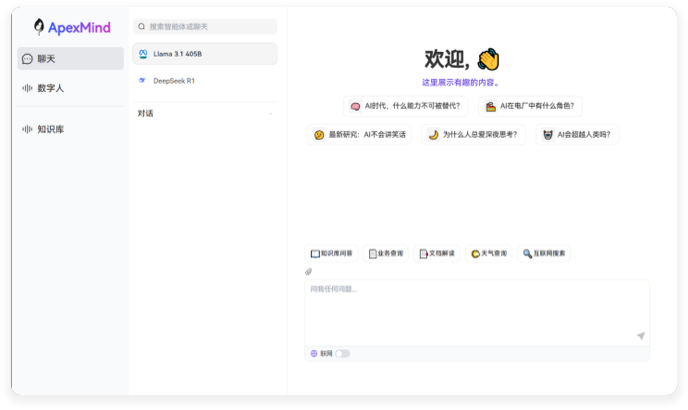Screen dimensions: 688x410
Task: Open the 聊天 chat section
Action: tap(71, 58)
